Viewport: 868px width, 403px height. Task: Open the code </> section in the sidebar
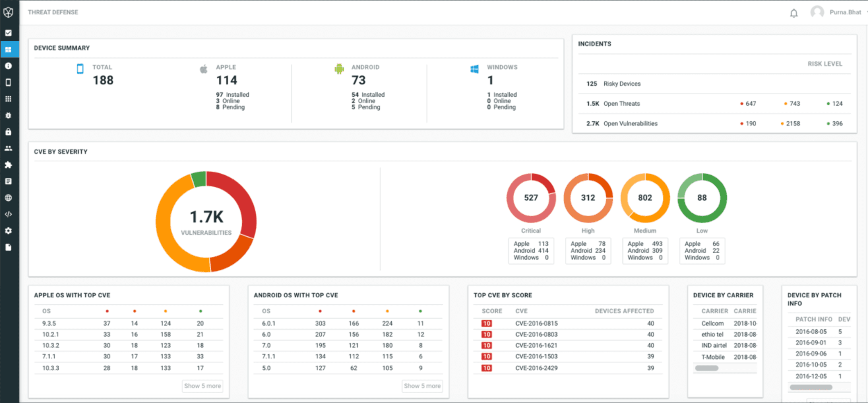pyautogui.click(x=9, y=214)
